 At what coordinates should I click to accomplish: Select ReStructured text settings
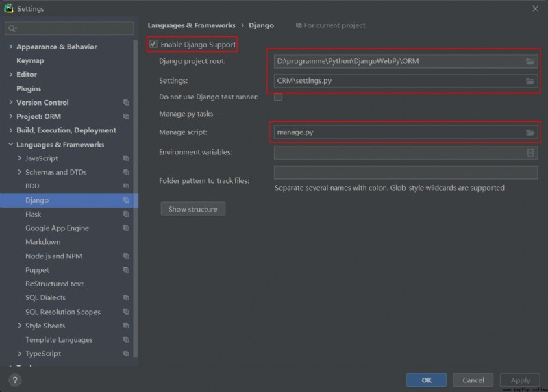click(x=54, y=284)
